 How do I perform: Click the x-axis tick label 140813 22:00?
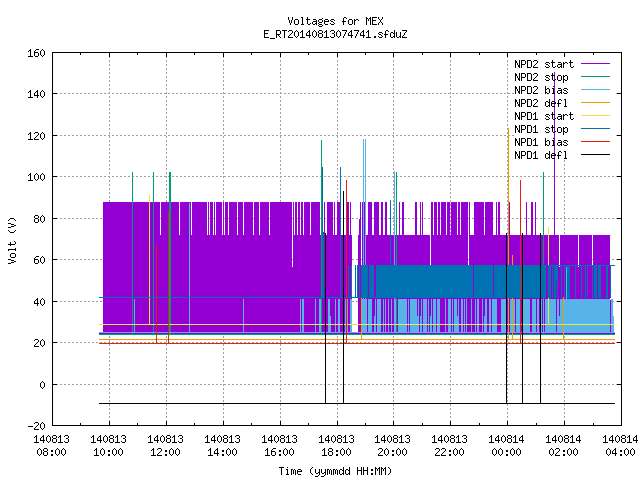click(449, 446)
